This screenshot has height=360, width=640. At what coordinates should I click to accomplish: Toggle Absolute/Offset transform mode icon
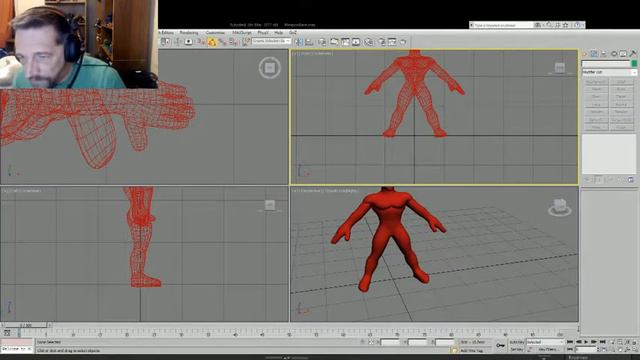click(371, 342)
